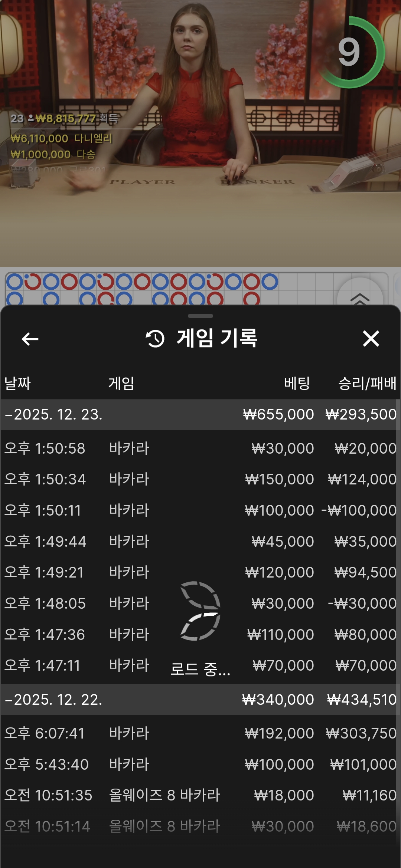Viewport: 401px width, 868px height.
Task: Tap the winners count player icon
Action: click(31, 118)
